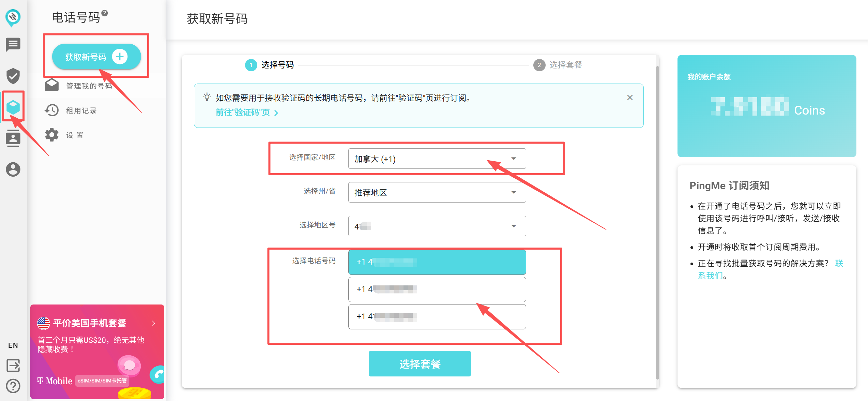Select the first highlighted phone number option

coord(437,262)
